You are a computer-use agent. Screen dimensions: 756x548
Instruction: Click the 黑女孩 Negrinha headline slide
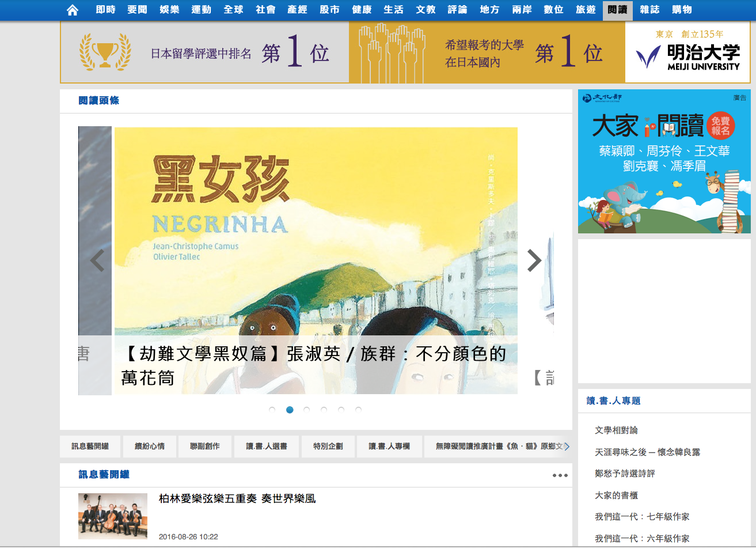[316, 260]
